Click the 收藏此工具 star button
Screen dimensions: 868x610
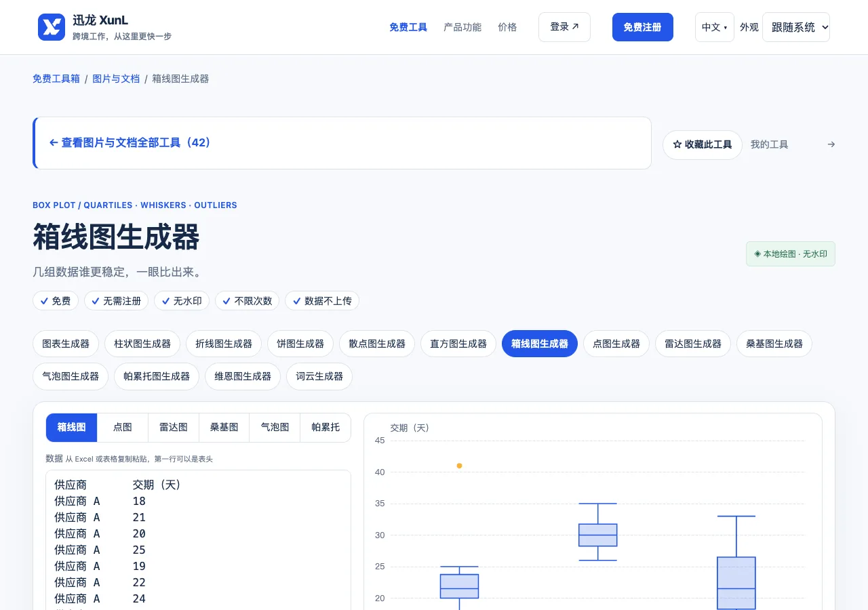point(703,145)
